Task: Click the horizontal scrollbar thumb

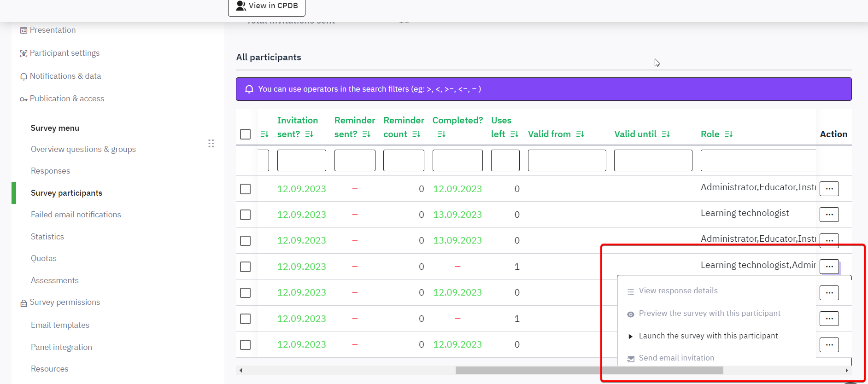Action: 589,370
